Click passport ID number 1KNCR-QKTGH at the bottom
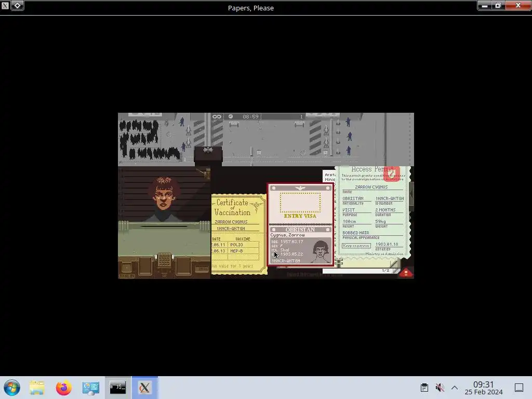Screen dimensions: 532x399 coord(286,261)
